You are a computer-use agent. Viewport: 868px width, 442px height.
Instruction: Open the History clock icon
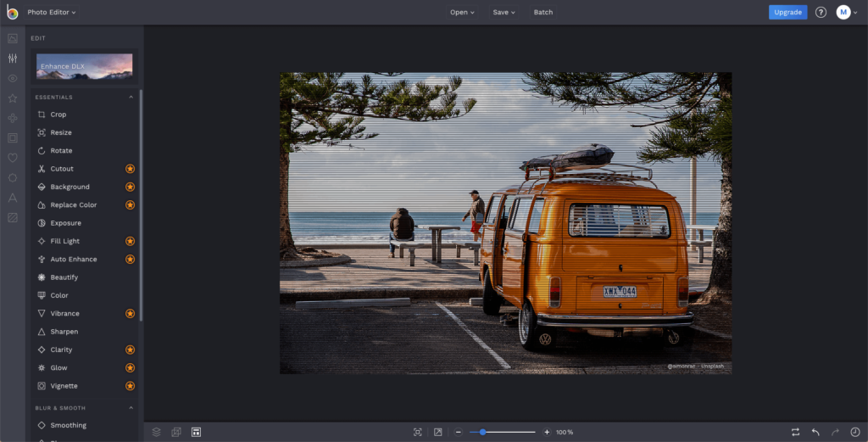pyautogui.click(x=854, y=432)
